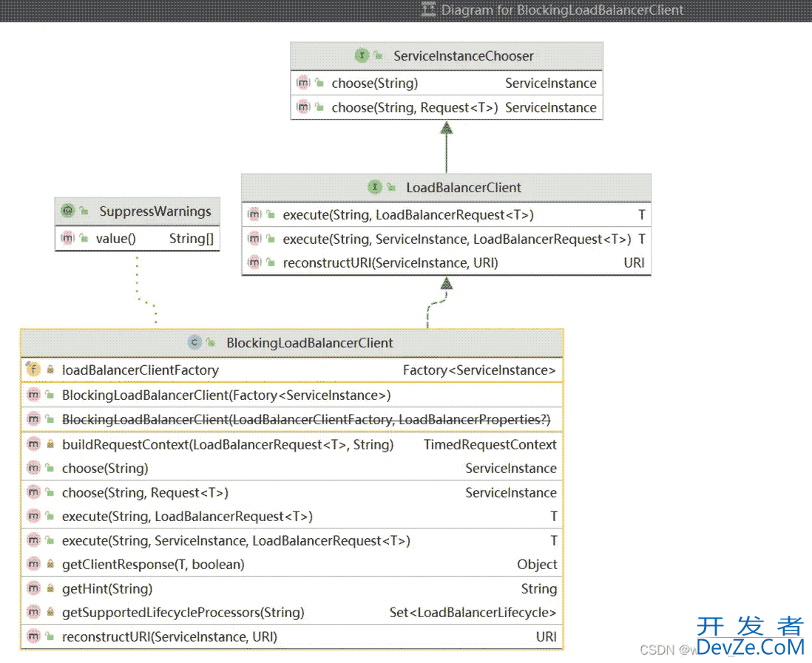This screenshot has width=812, height=663.
Task: Click method icon of choose(String, Request<T>) in BlockingLoadBalancerClient
Action: (33, 492)
